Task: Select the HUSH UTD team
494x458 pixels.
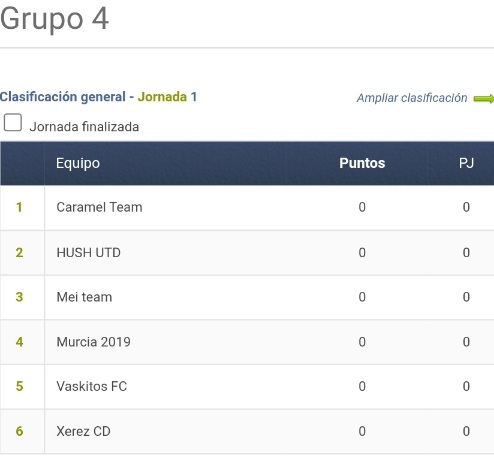Action: coord(89,253)
